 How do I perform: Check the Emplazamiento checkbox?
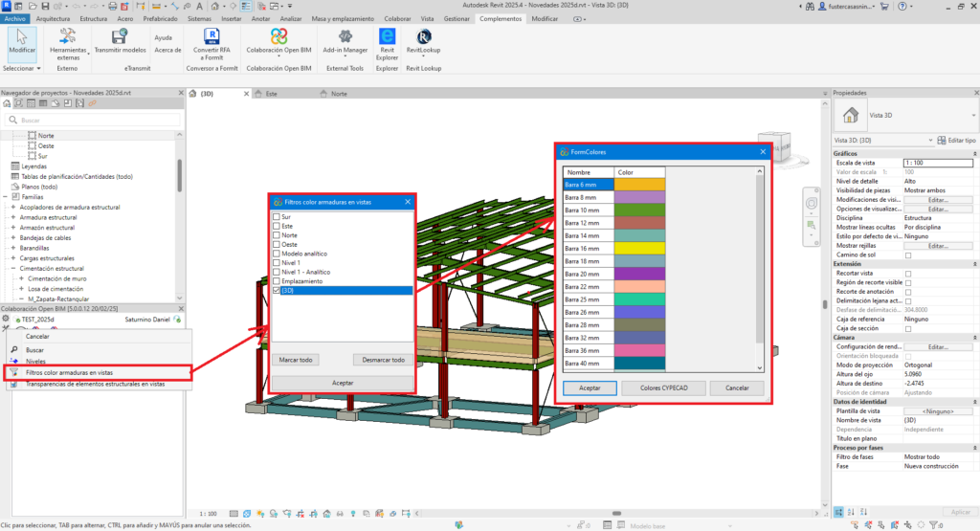tap(277, 281)
